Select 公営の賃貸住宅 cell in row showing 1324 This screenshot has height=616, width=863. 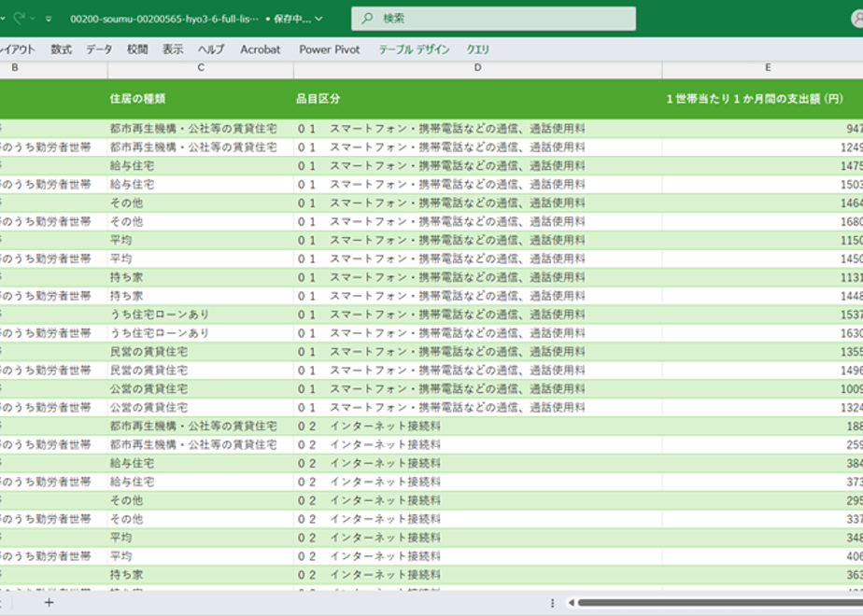tap(201, 408)
